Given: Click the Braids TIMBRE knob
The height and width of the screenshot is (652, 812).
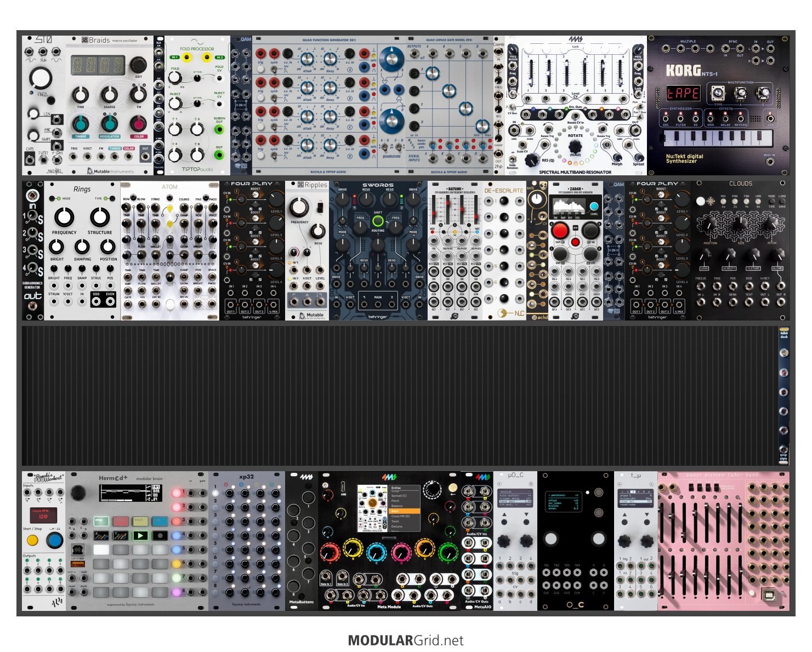Looking at the screenshot, I should point(81,123).
